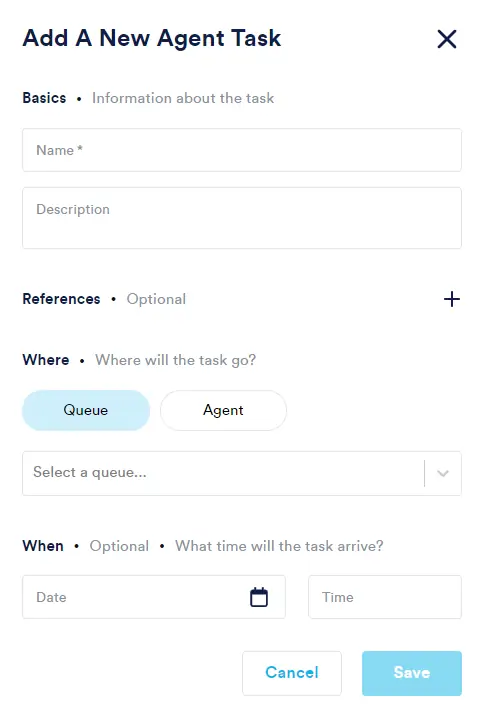
Task: Click into the Description text area
Action: 242,218
